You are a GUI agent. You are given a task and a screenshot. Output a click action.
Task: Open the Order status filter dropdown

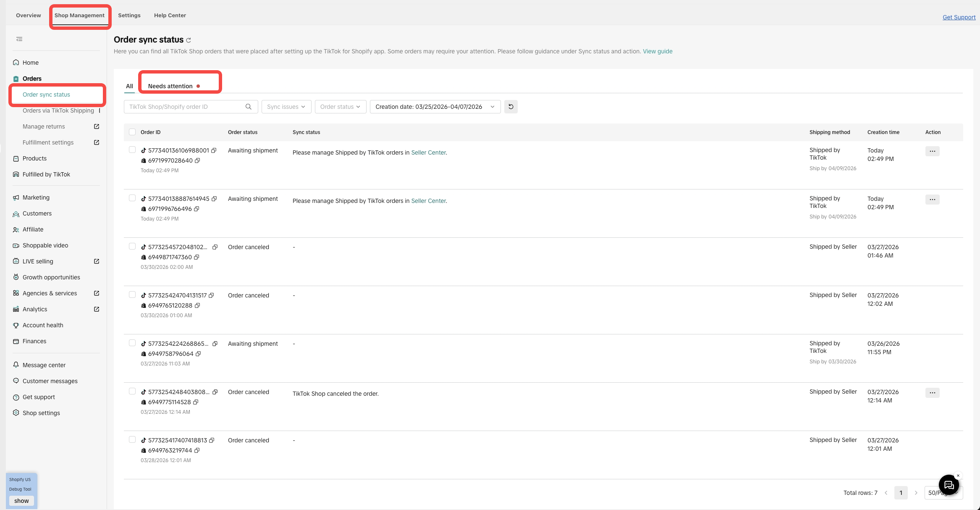pos(341,107)
